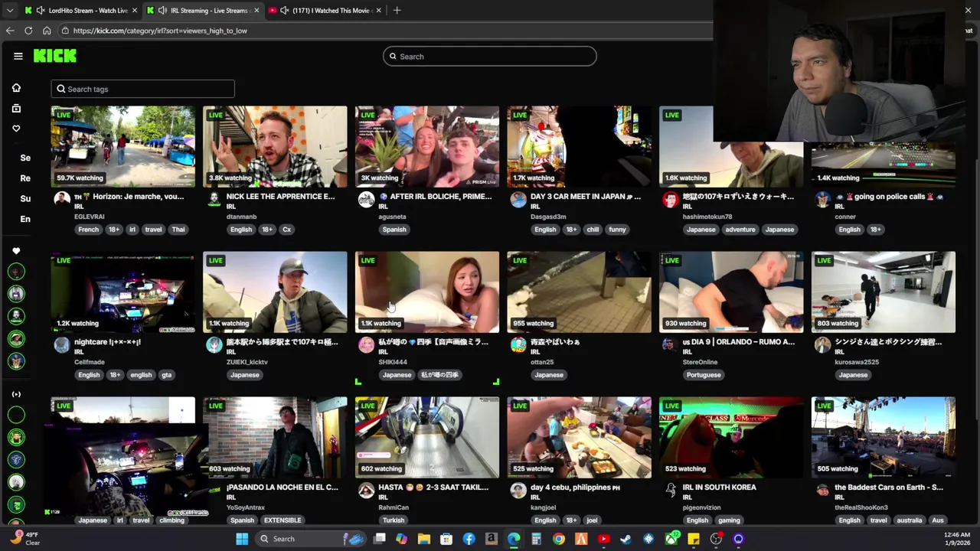
Task: Open the Browse icon below Home in sidebar
Action: pos(16,108)
